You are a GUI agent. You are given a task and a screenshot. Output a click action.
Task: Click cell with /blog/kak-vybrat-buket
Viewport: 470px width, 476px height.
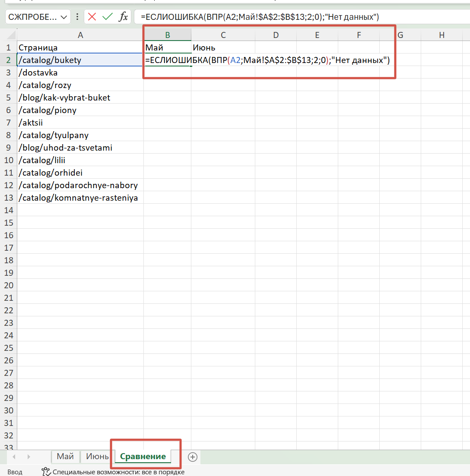pos(80,98)
